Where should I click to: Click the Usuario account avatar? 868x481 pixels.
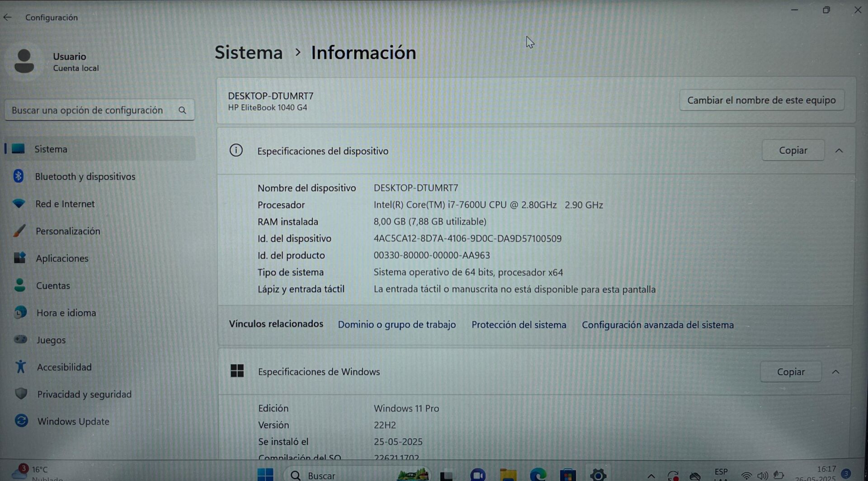(24, 62)
